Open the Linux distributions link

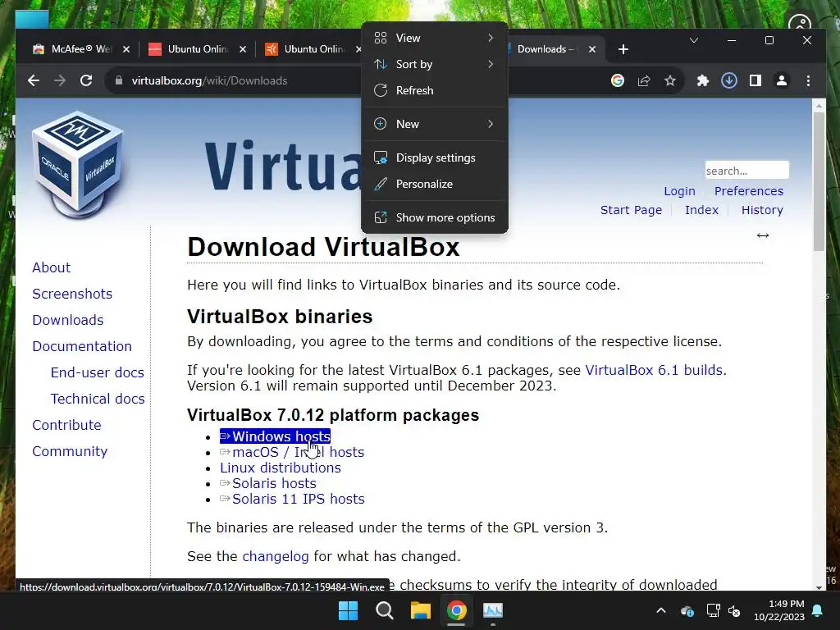[281, 468]
